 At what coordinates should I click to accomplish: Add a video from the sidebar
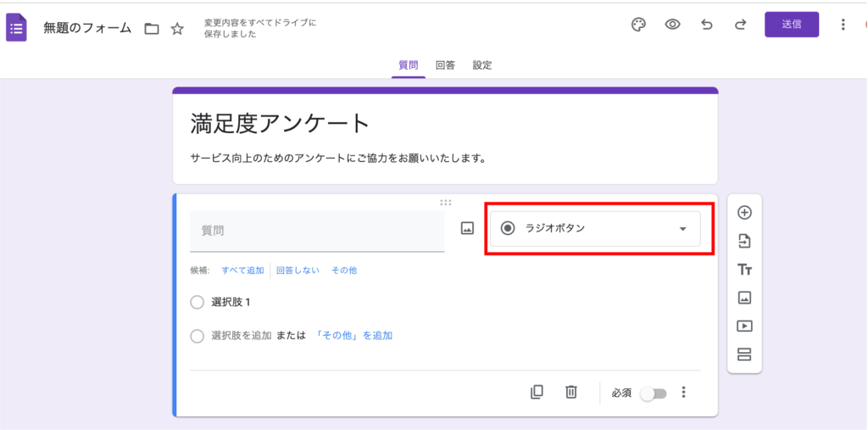point(744,326)
